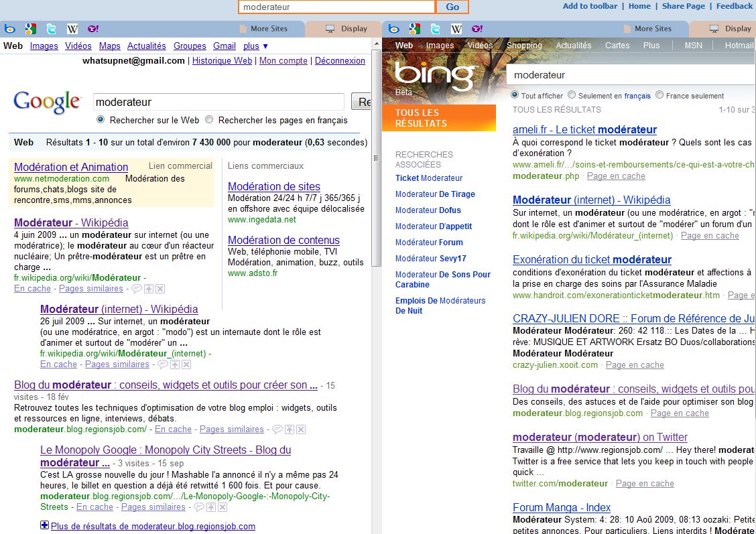Comment on Google's 'Blog du modérateur' result
756x534 pixels.
[277, 429]
